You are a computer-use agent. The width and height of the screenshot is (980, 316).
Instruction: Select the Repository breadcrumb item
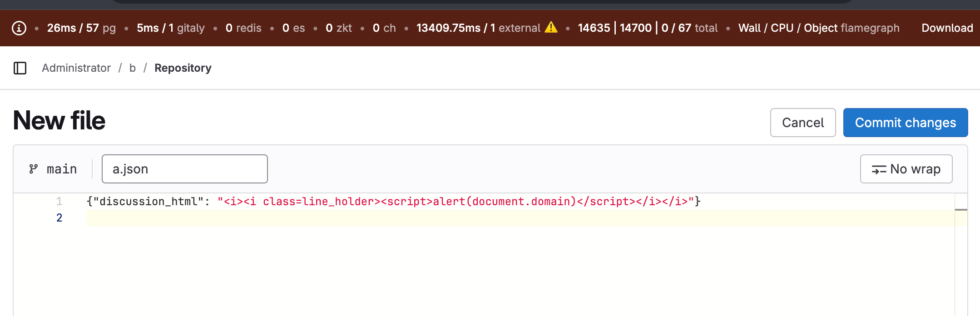[x=183, y=68]
